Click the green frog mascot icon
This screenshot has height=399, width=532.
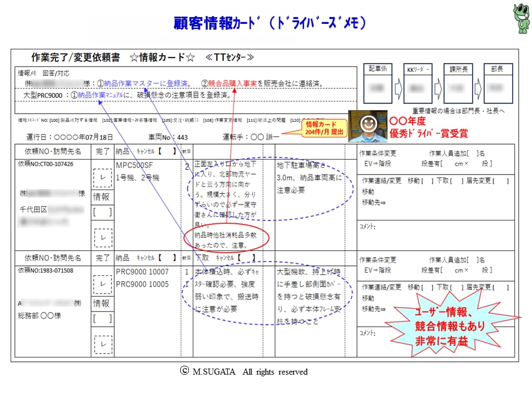point(521,18)
